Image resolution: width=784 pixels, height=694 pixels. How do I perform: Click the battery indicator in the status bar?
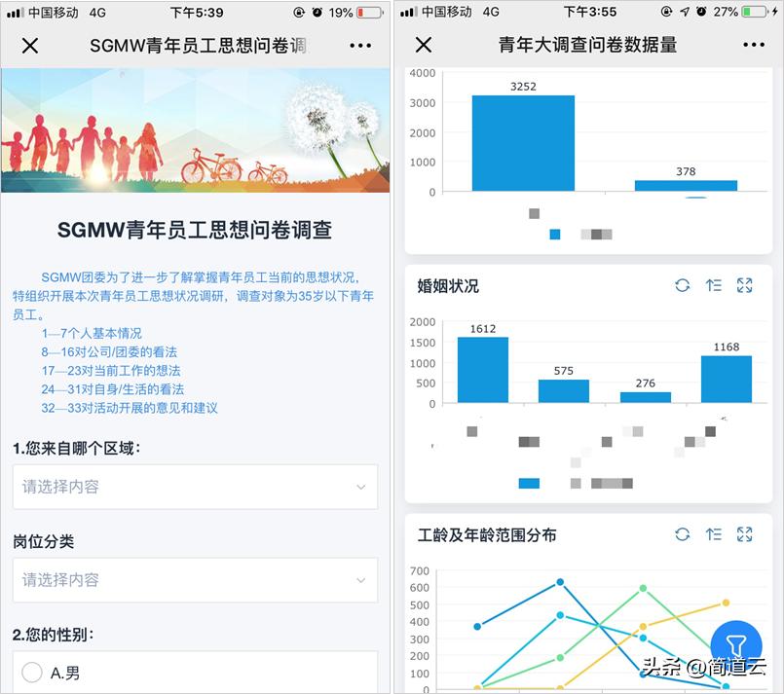[366, 14]
